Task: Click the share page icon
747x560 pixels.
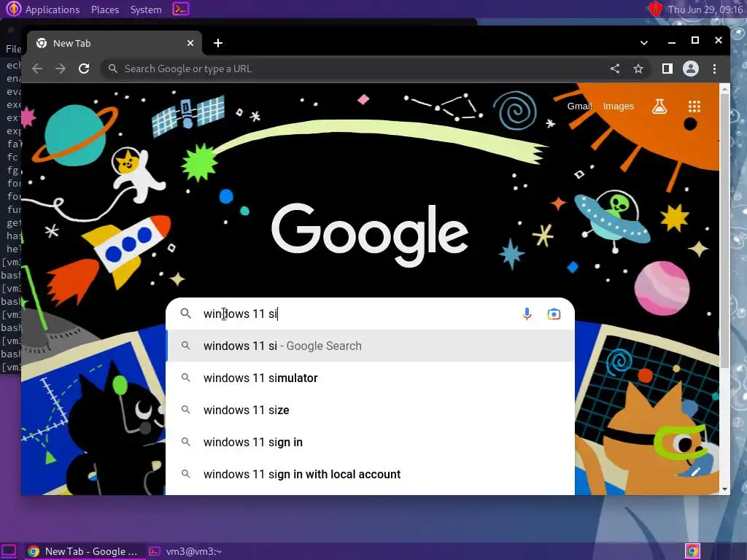Action: click(x=615, y=69)
